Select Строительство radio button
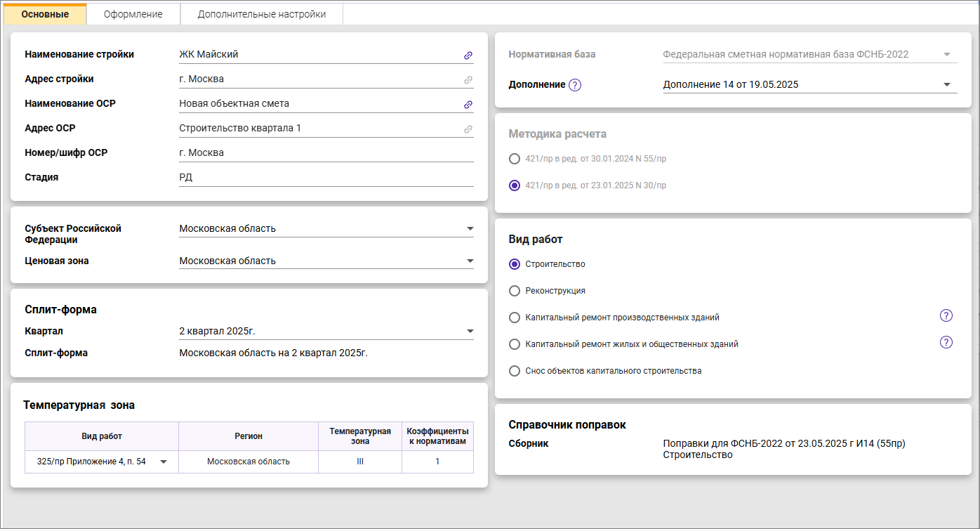The image size is (980, 529). [x=515, y=264]
